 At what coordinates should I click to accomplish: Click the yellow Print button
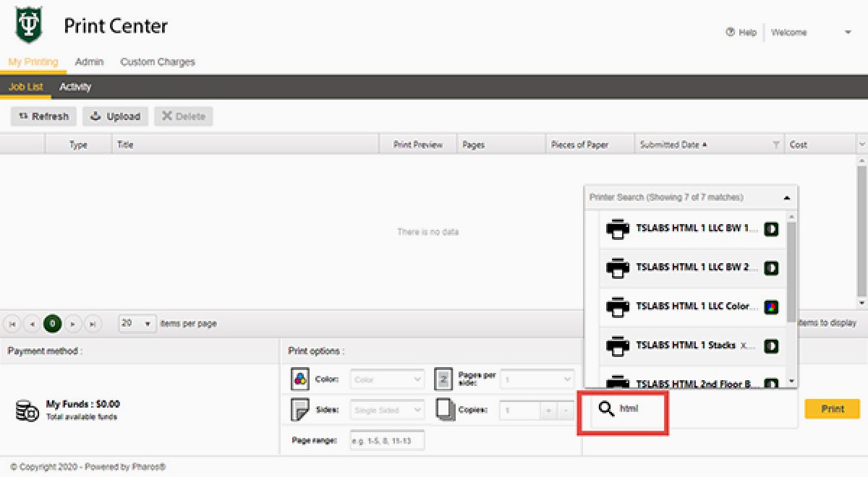tap(832, 408)
